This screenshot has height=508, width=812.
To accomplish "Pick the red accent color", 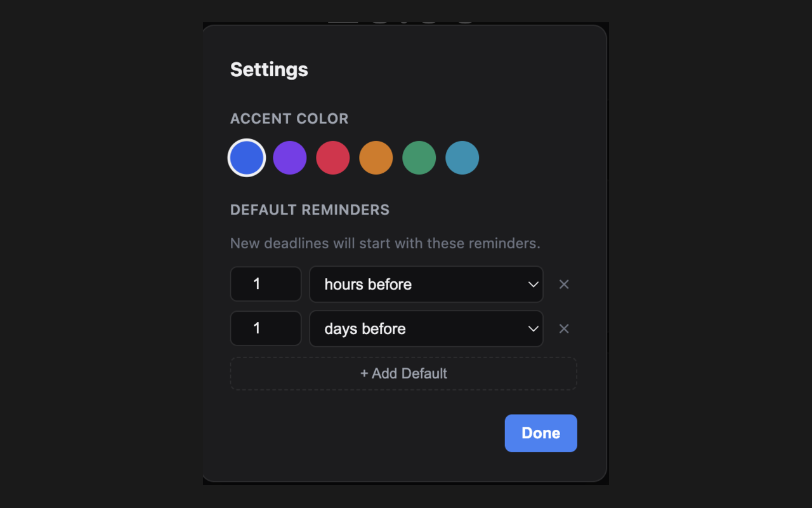I will [333, 157].
